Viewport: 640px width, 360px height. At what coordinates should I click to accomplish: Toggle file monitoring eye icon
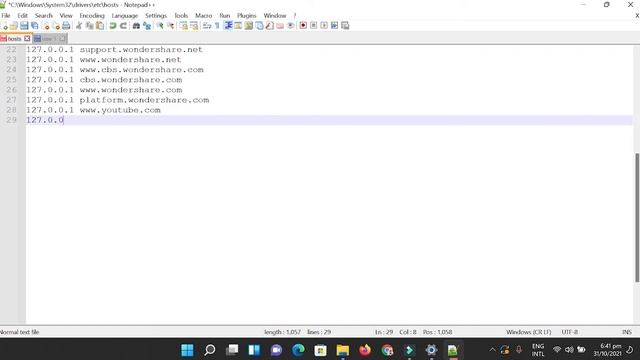coord(291,26)
